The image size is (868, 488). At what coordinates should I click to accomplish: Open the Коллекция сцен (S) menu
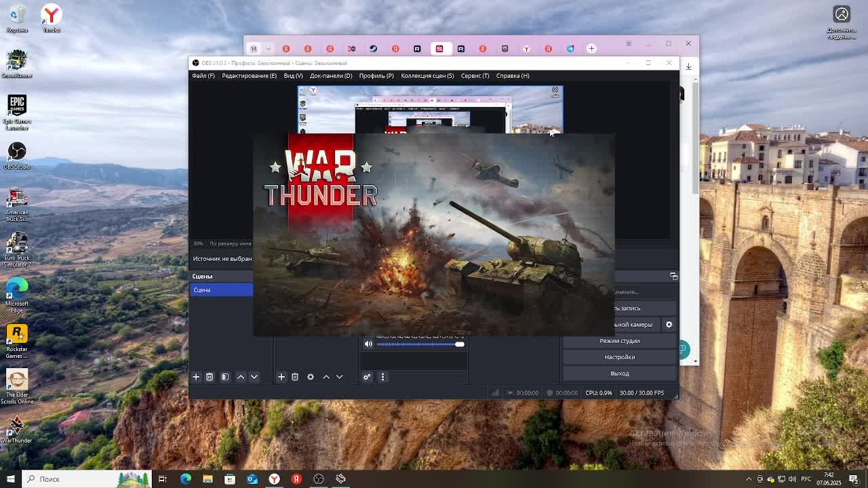427,76
